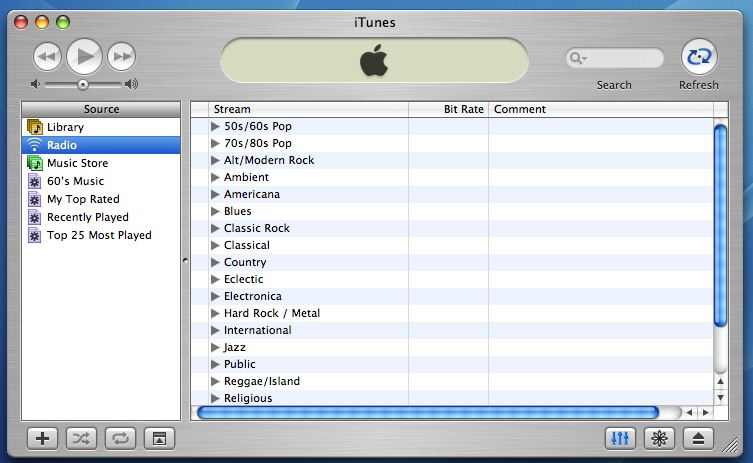
Task: Open the Top 25 Most Played playlist
Action: coord(101,235)
